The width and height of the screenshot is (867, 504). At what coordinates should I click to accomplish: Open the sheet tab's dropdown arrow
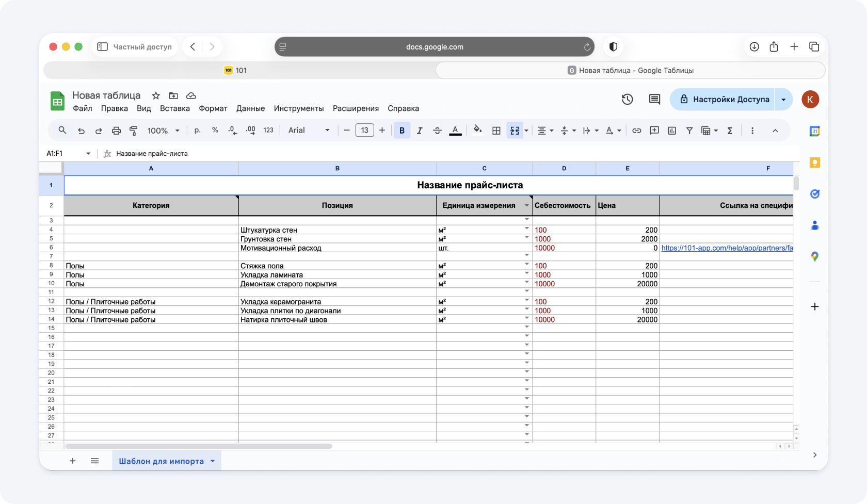tap(212, 461)
